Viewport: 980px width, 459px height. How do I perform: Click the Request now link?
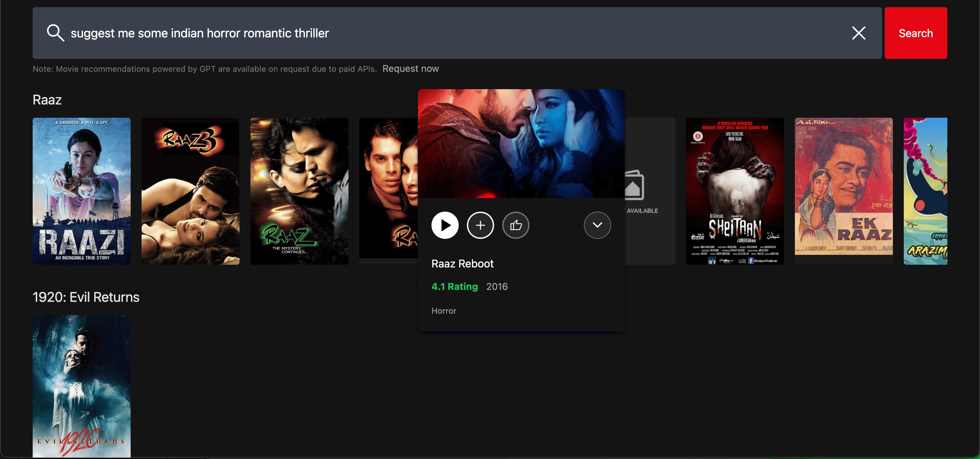point(410,69)
